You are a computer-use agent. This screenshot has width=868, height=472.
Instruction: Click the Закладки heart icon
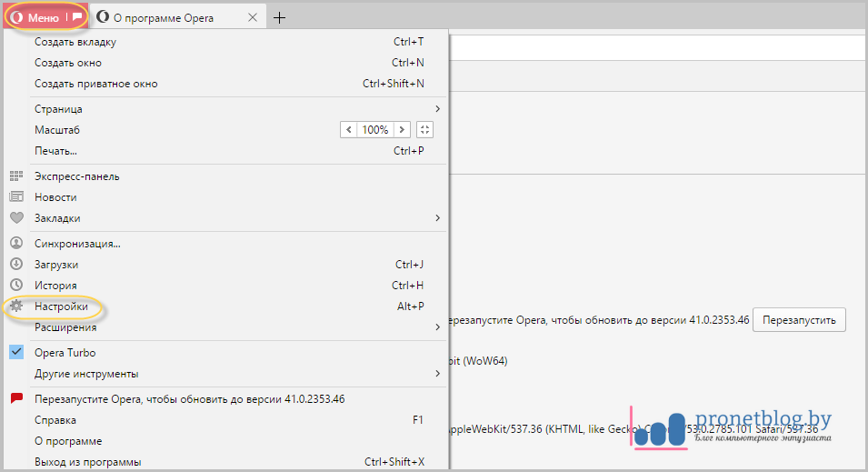[x=16, y=217]
